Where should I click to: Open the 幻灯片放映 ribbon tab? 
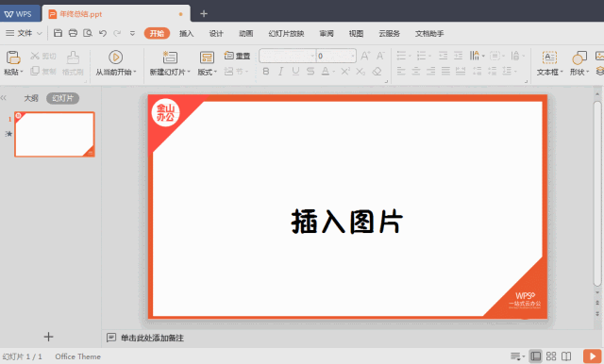286,33
